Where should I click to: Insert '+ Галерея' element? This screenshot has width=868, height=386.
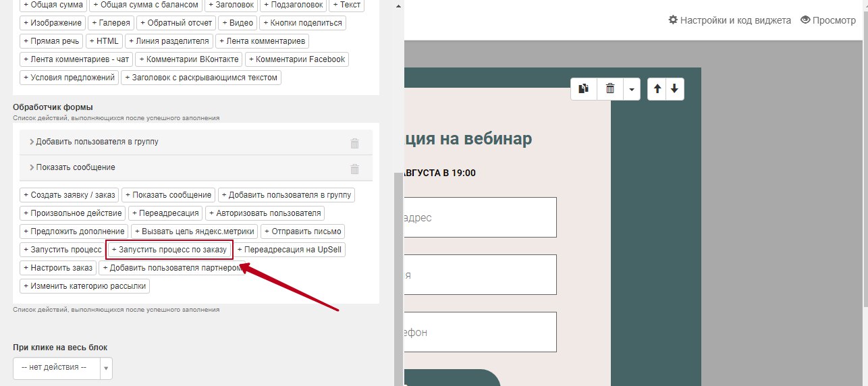pos(111,23)
